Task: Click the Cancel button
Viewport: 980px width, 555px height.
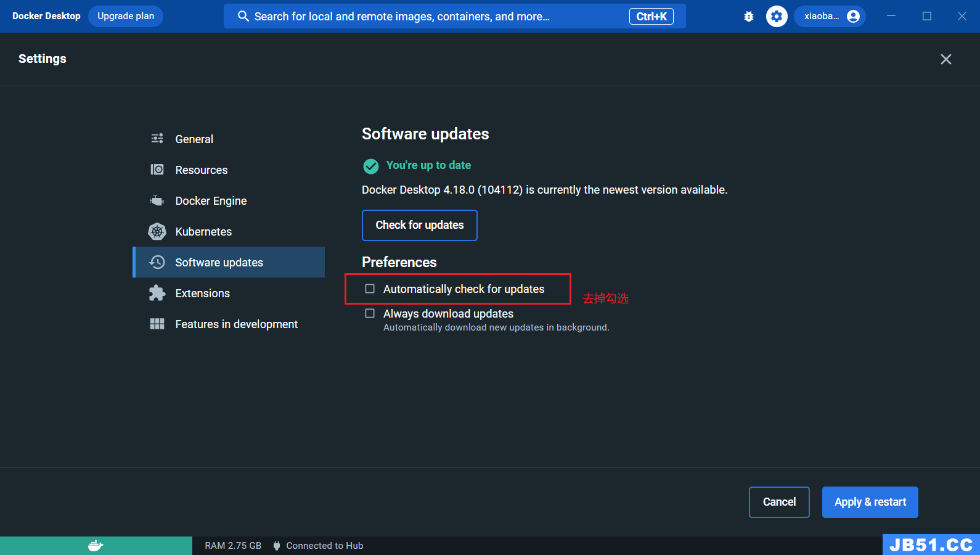Action: [779, 502]
